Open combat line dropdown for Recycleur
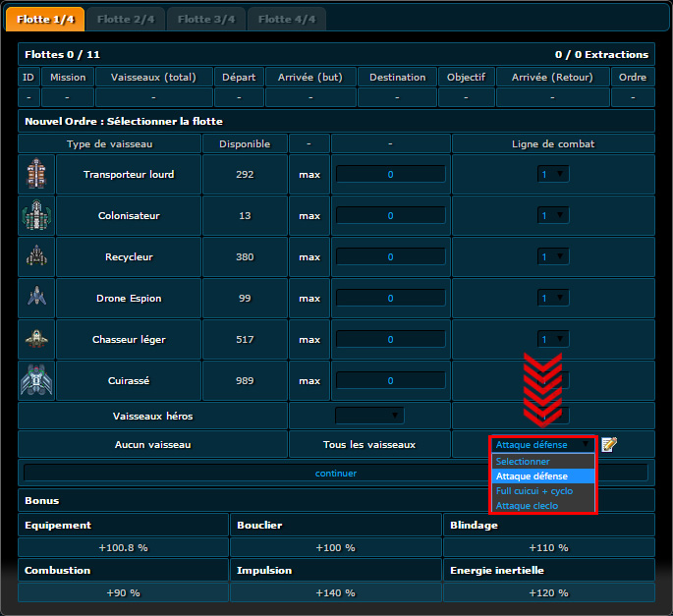This screenshot has width=673, height=616. (553, 257)
